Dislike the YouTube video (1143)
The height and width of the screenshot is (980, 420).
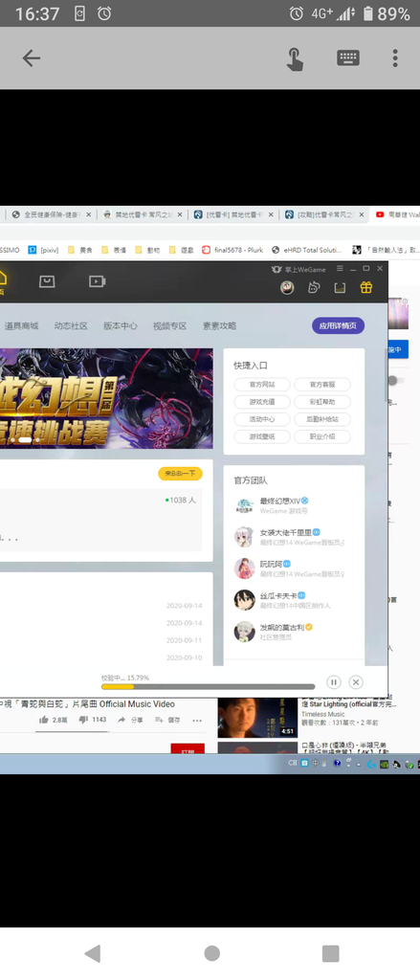[93, 720]
